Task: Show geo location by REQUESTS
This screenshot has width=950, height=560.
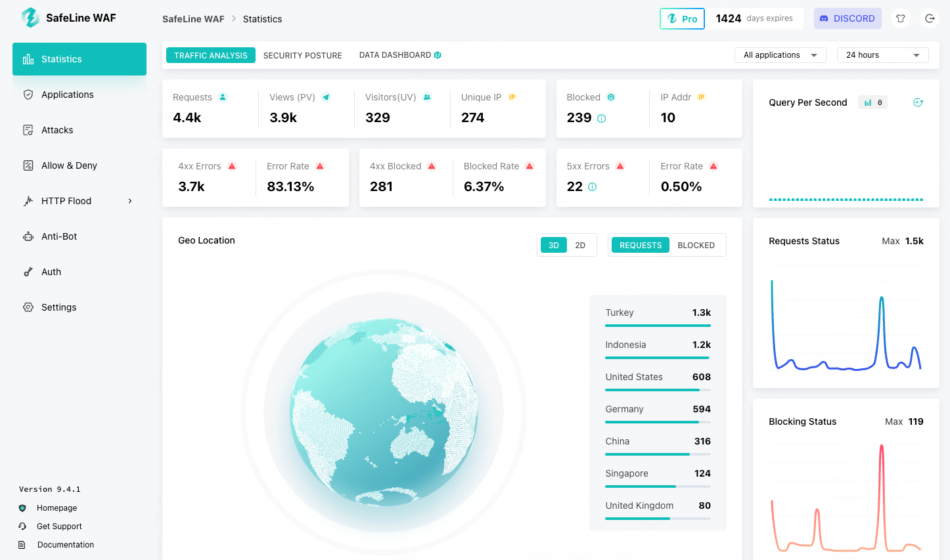Action: coord(641,245)
